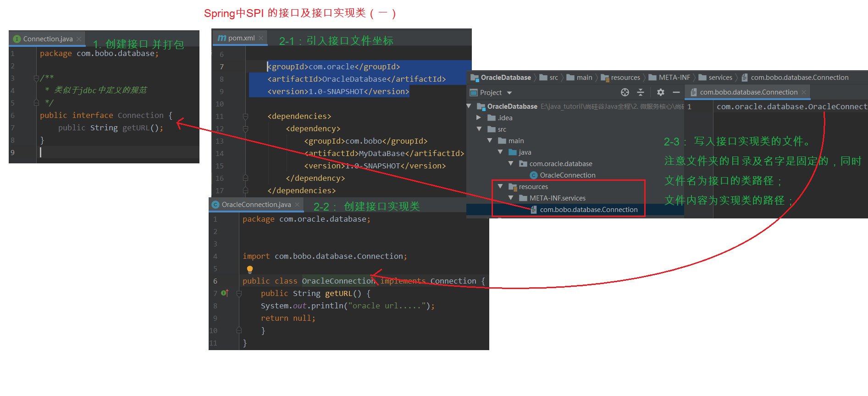This screenshot has width=868, height=396.
Task: Collapse the META-INF.services tree node
Action: tap(511, 198)
